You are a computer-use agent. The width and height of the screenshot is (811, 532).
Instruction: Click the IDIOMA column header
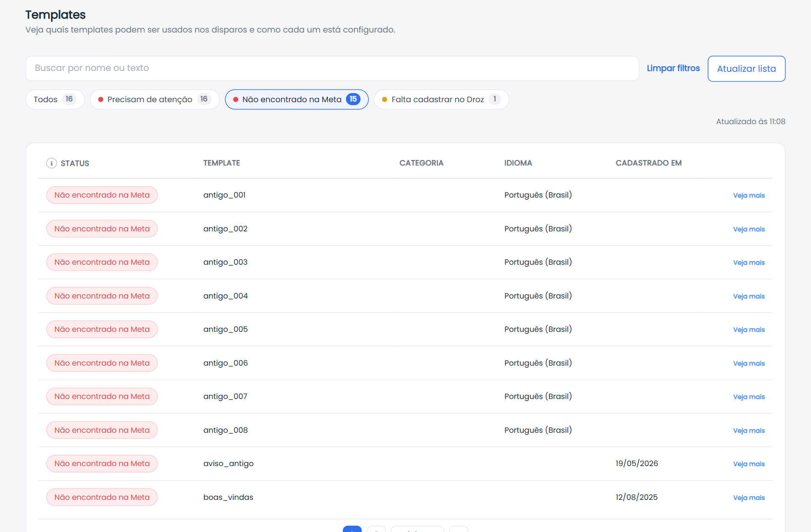[518, 163]
